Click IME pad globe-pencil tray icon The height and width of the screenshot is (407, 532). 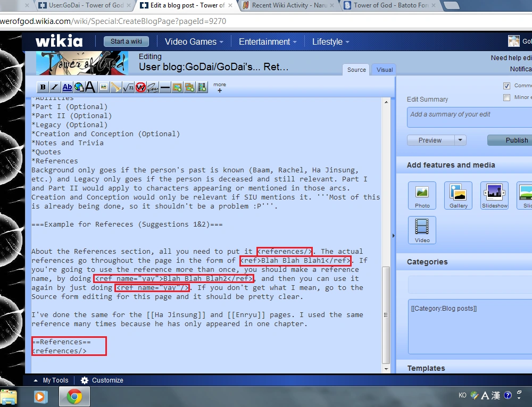pyautogui.click(x=475, y=395)
